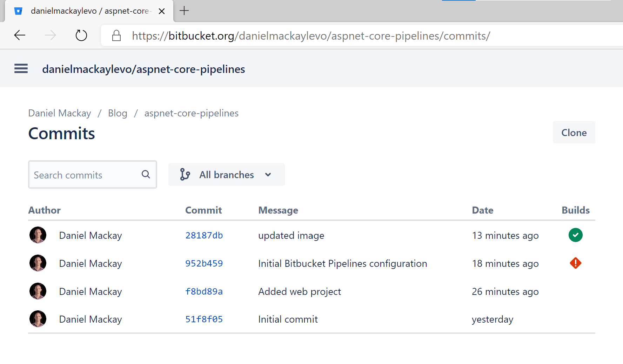Click the 'yesterday' date cell
623x364 pixels.
pos(493,319)
